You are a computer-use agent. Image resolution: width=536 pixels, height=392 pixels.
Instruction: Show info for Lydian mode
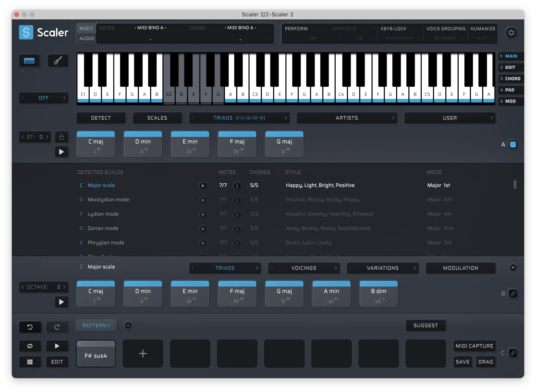pos(237,214)
